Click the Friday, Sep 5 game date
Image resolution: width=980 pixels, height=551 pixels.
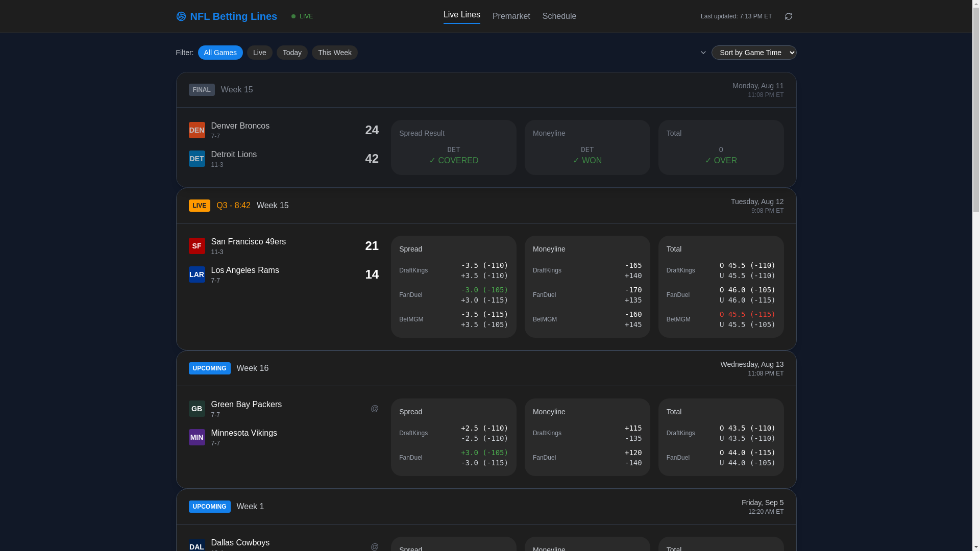[x=762, y=503]
